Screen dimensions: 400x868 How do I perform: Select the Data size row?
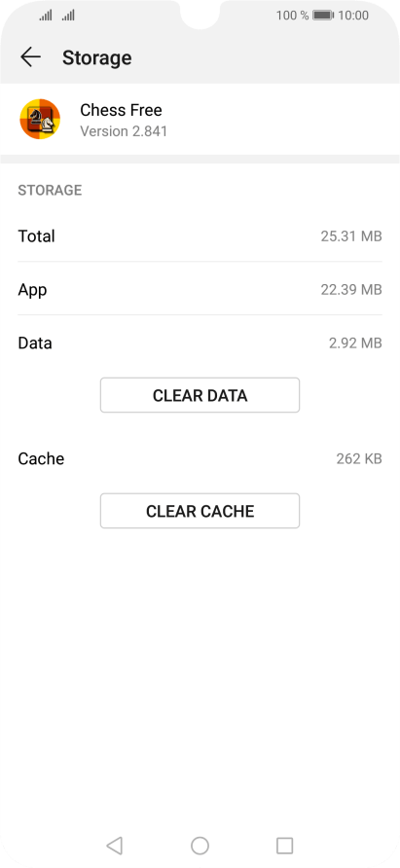(x=200, y=343)
